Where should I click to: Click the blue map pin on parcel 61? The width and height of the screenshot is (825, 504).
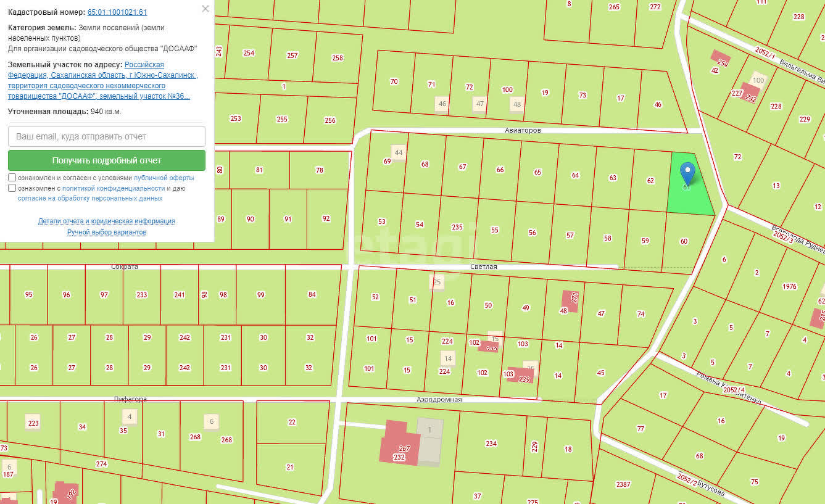[687, 172]
